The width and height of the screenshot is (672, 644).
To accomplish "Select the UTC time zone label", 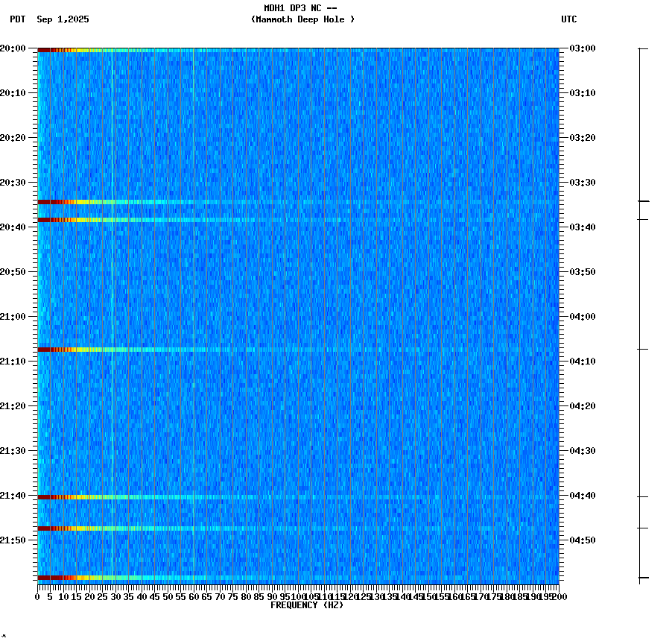I will (x=570, y=20).
